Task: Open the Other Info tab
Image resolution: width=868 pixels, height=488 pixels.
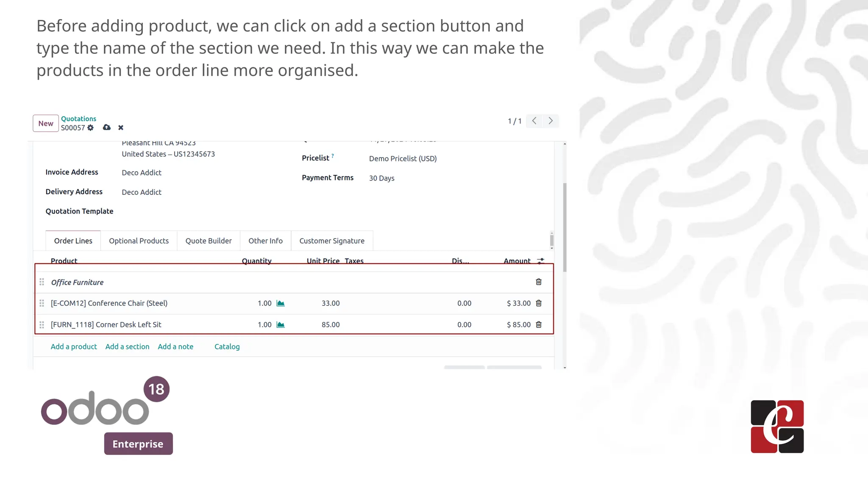Action: click(x=265, y=241)
